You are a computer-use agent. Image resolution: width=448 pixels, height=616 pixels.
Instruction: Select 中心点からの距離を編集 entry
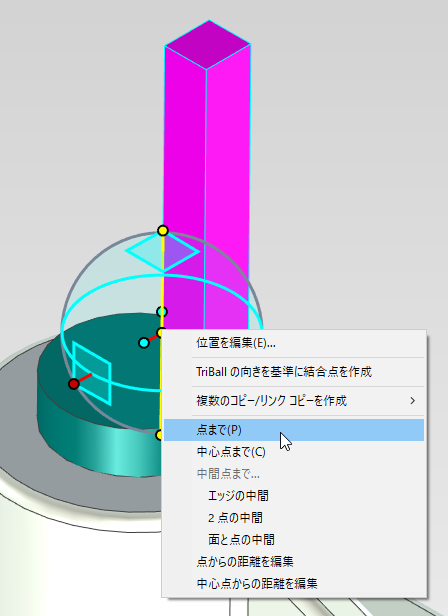(x=294, y=584)
